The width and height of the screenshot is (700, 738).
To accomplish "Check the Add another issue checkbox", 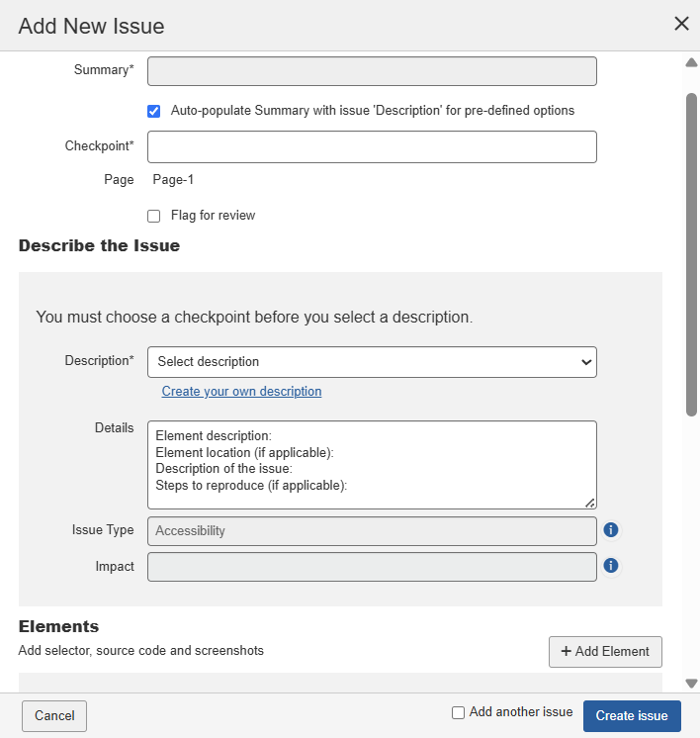I will (x=458, y=712).
